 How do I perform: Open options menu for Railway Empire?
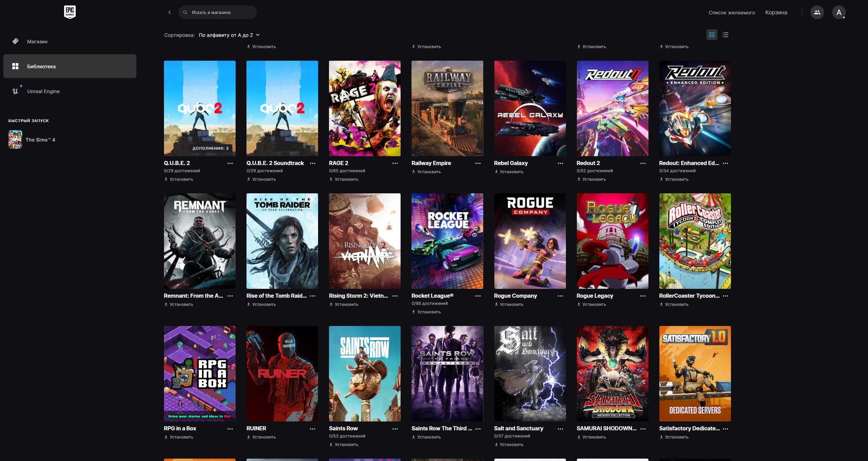pos(478,163)
